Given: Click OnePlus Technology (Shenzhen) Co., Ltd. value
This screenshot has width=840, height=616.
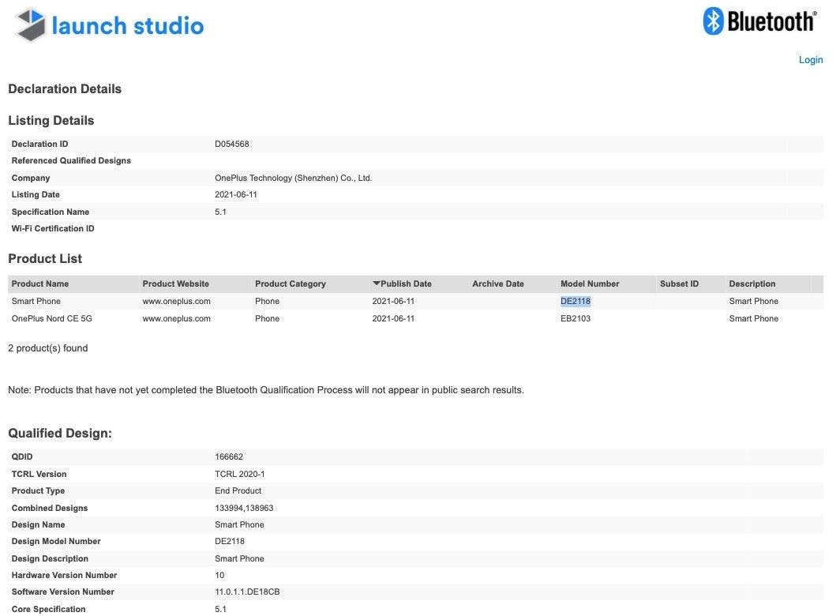Looking at the screenshot, I should pyautogui.click(x=293, y=178).
